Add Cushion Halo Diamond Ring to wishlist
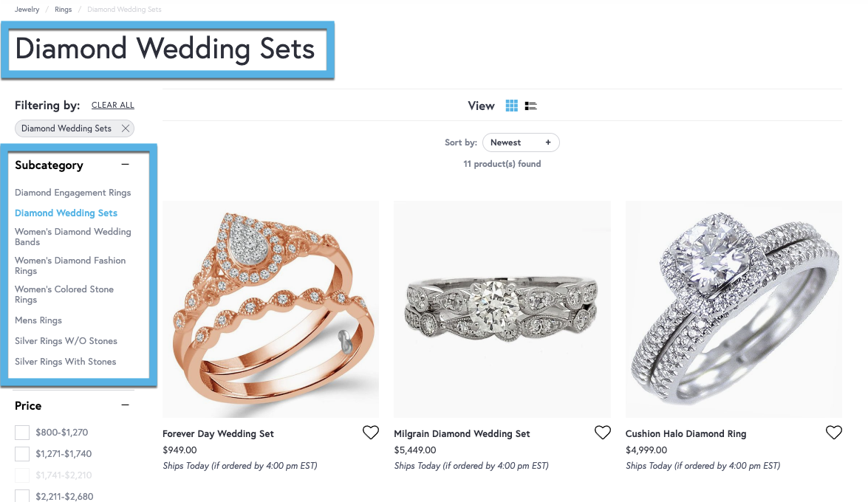This screenshot has height=502, width=868. [834, 433]
